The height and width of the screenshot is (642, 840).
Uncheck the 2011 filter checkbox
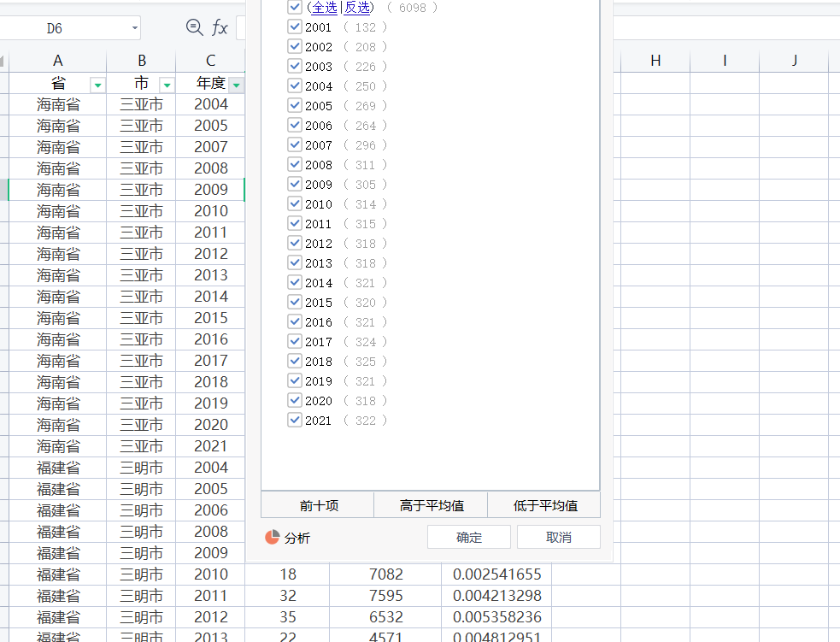[x=295, y=223]
